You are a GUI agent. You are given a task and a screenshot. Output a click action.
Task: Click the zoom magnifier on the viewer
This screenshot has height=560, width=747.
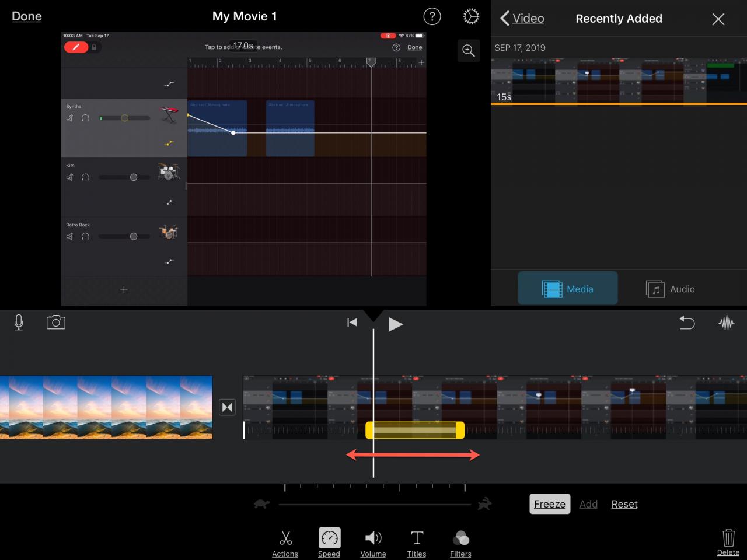coord(469,50)
